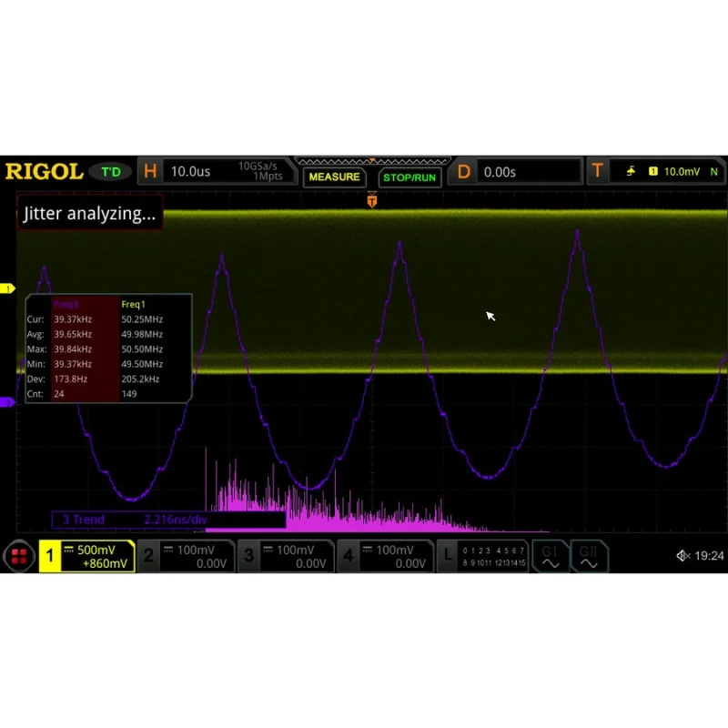Click Freq1 deviation 205.2kHz

tap(140, 379)
